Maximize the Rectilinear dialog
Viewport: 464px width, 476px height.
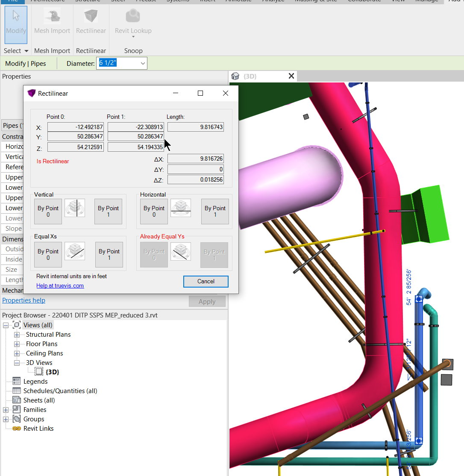tap(200, 93)
